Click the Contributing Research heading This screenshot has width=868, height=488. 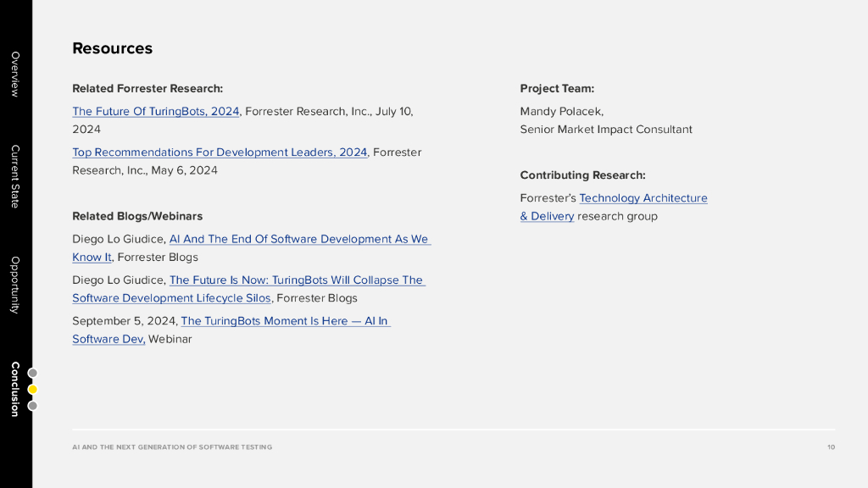(582, 175)
